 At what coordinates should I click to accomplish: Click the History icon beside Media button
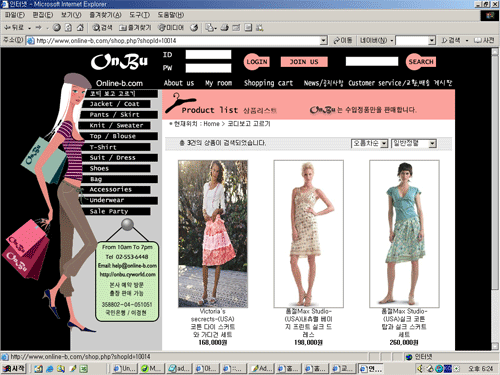pos(194,28)
